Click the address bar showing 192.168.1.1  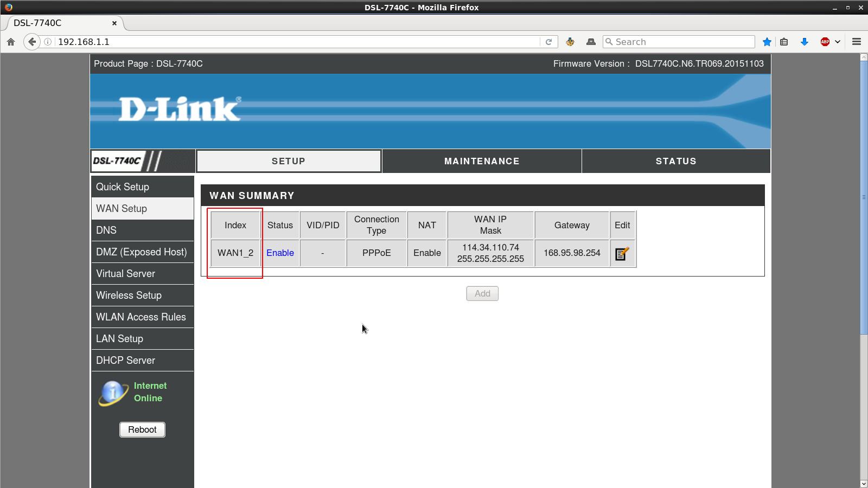pyautogui.click(x=297, y=42)
